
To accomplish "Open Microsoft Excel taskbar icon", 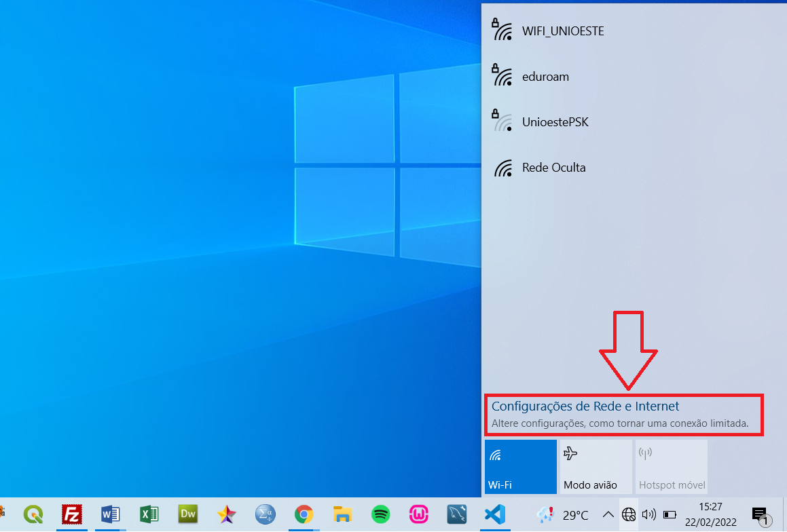I will tap(149, 514).
